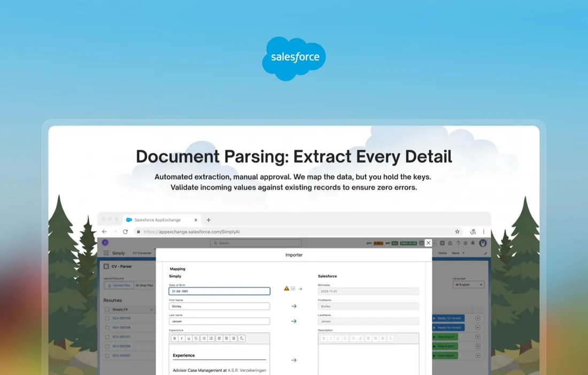Reload the browser page
The width and height of the screenshot is (588, 375).
click(125, 231)
